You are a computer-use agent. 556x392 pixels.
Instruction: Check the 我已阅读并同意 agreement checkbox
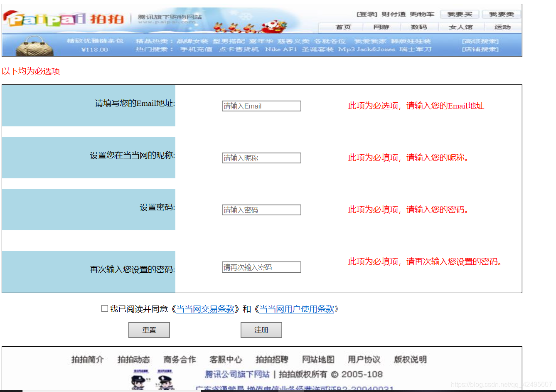coord(104,308)
